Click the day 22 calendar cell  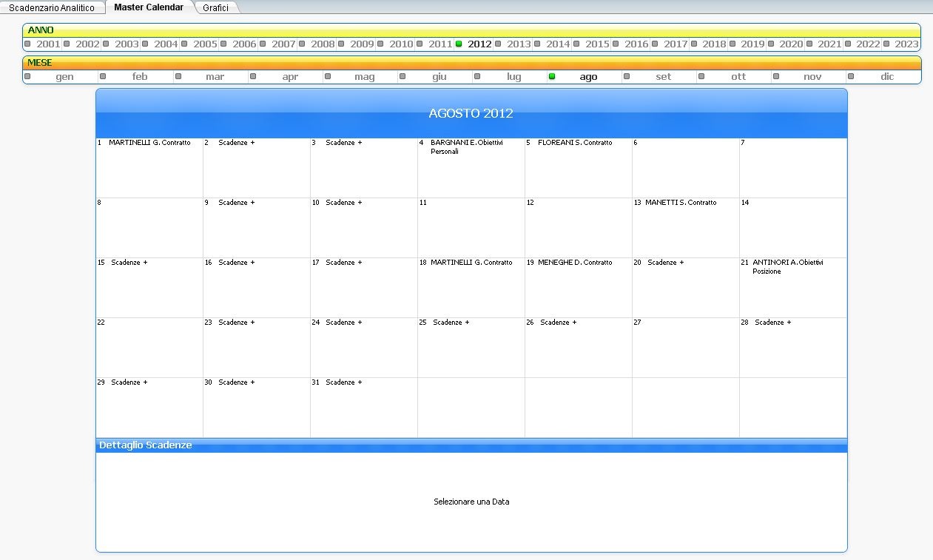tap(149, 348)
